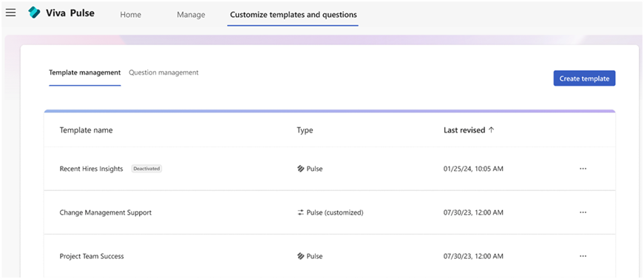644x279 pixels.
Task: Click Pulse type text for Project Team Success
Action: (x=314, y=256)
